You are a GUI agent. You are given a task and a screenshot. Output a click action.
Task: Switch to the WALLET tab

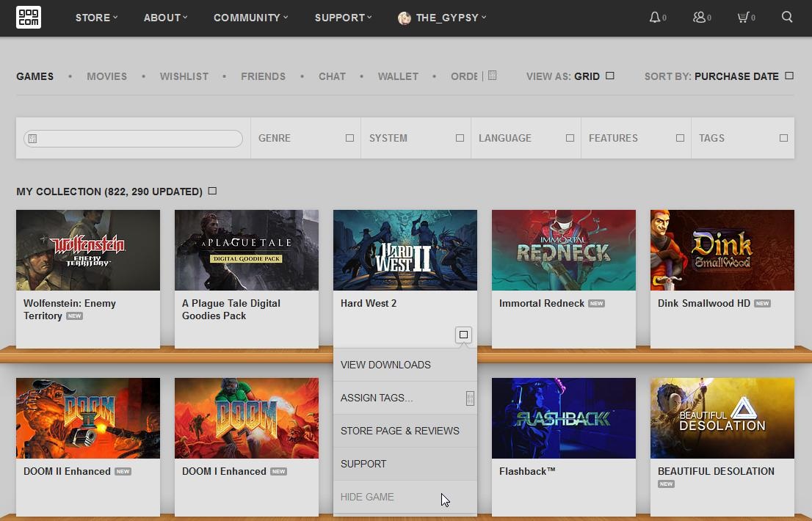[398, 76]
